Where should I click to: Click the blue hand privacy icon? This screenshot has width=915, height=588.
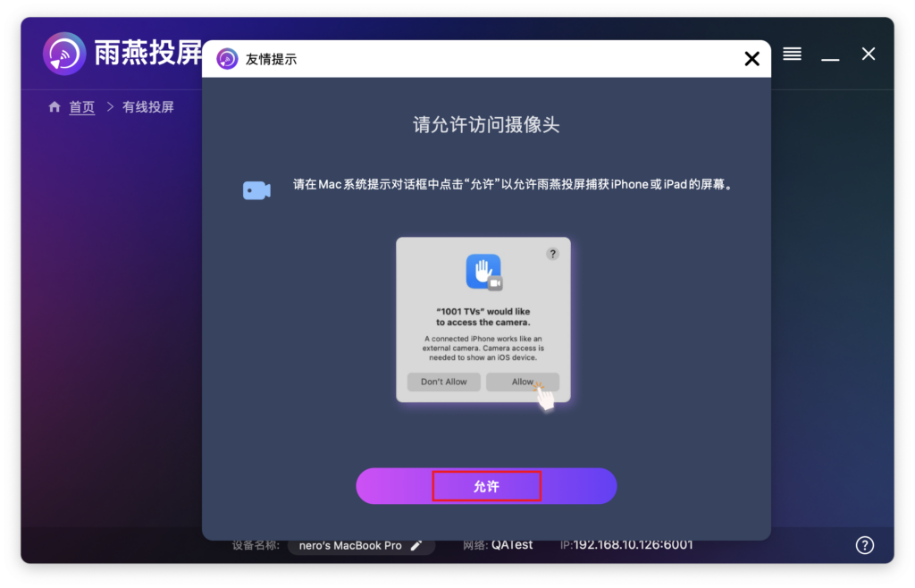click(x=483, y=272)
